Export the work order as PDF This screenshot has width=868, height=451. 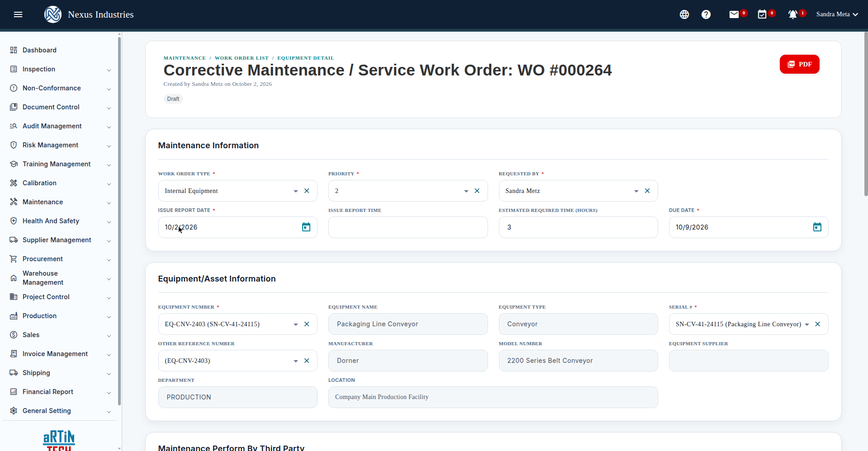[x=799, y=64]
